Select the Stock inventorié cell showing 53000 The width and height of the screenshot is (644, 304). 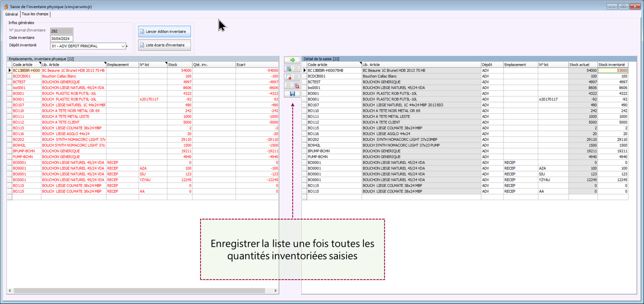pos(613,71)
